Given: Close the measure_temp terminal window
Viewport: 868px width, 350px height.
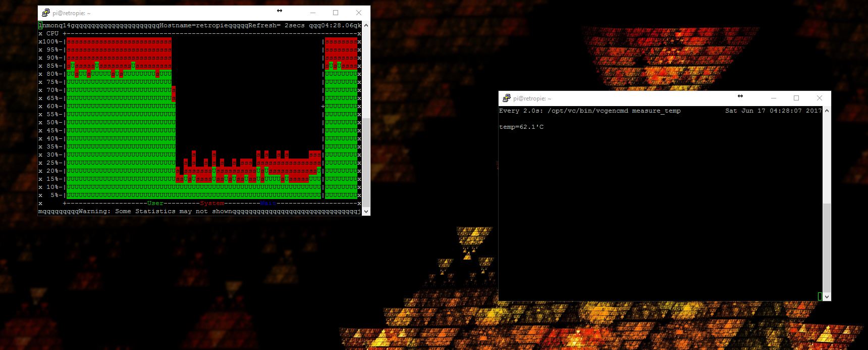Looking at the screenshot, I should point(820,98).
